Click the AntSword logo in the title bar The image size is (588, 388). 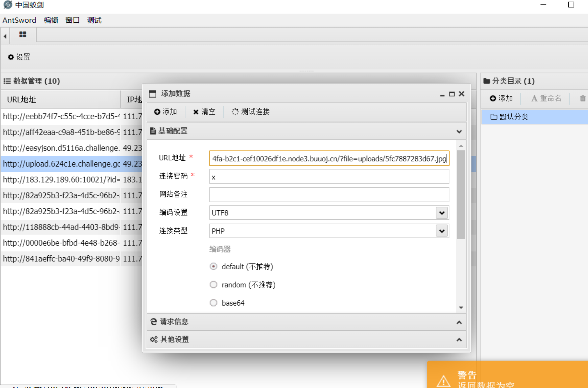tap(8, 5)
